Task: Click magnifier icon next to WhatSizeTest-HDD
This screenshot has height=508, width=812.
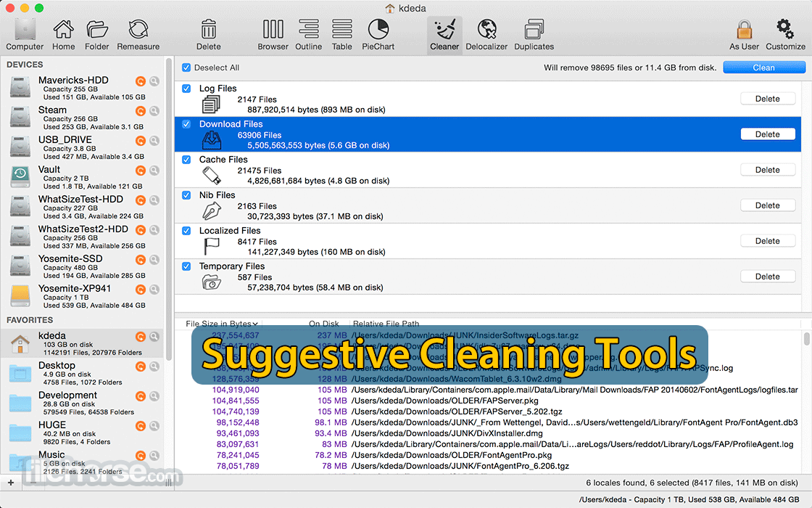Action: click(154, 200)
